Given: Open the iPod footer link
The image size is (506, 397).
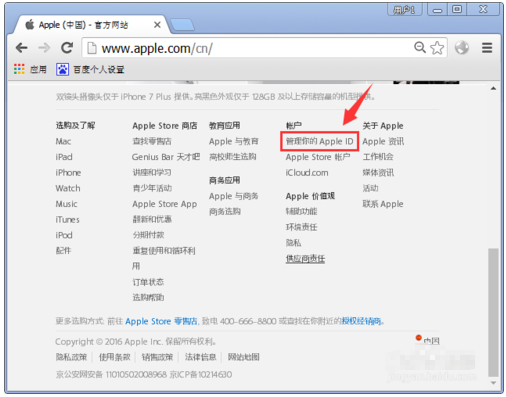Looking at the screenshot, I should coord(64,235).
